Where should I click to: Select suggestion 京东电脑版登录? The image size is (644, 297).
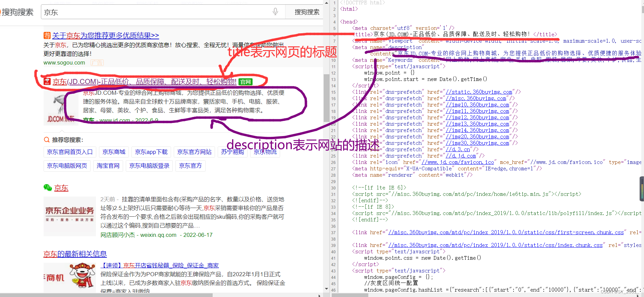point(149,166)
